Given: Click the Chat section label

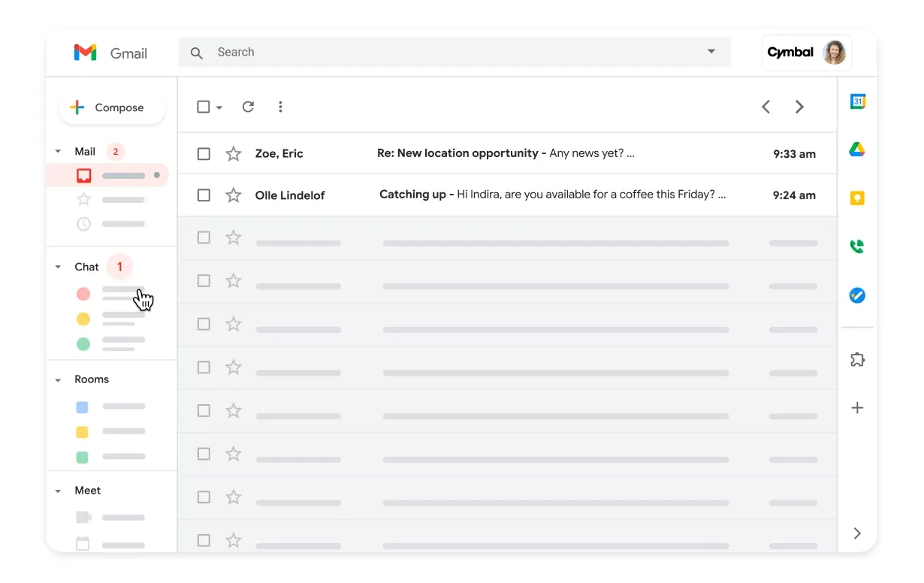Looking at the screenshot, I should click(86, 267).
